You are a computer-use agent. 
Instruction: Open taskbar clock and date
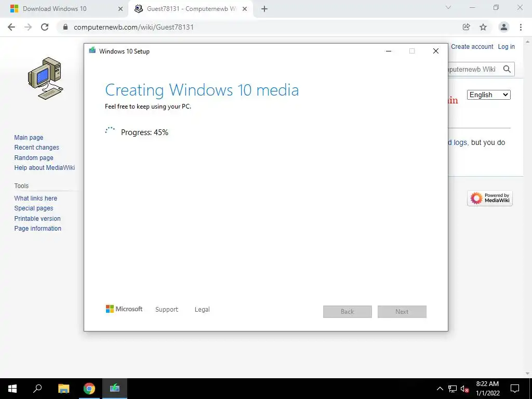(x=487, y=389)
